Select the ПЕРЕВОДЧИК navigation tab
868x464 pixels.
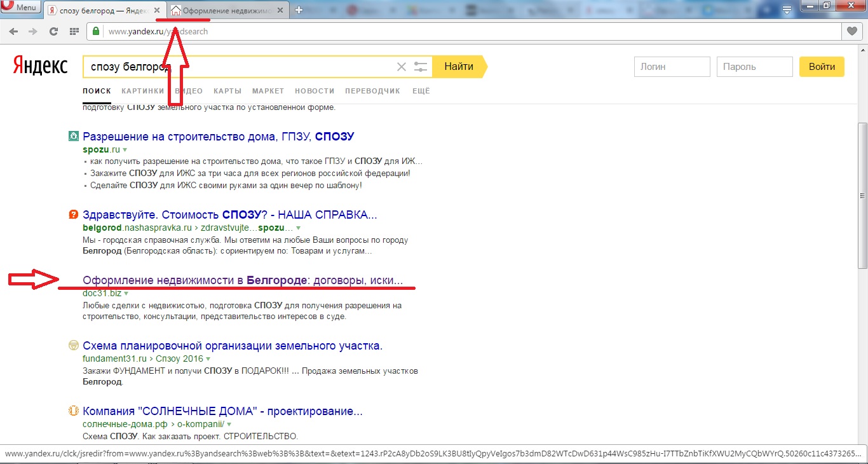pyautogui.click(x=372, y=91)
